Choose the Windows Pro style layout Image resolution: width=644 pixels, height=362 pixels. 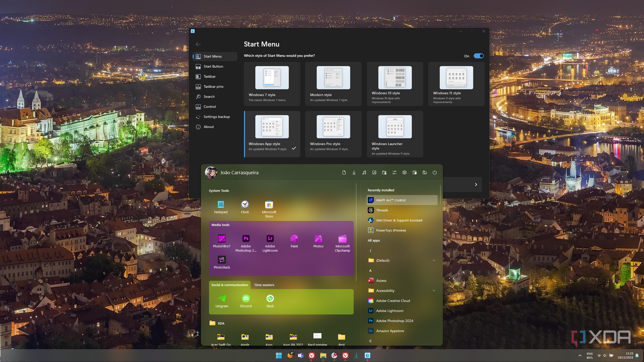333,134
